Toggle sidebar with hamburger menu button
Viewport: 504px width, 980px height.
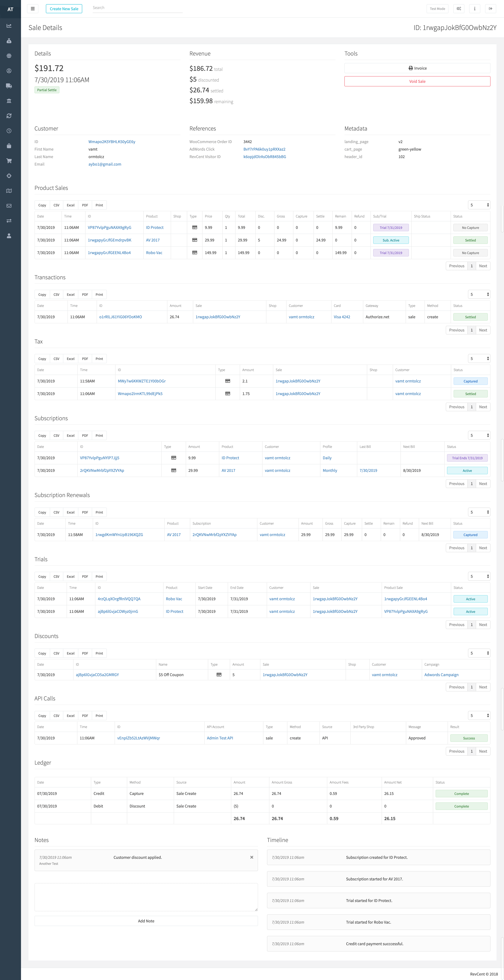tap(33, 9)
